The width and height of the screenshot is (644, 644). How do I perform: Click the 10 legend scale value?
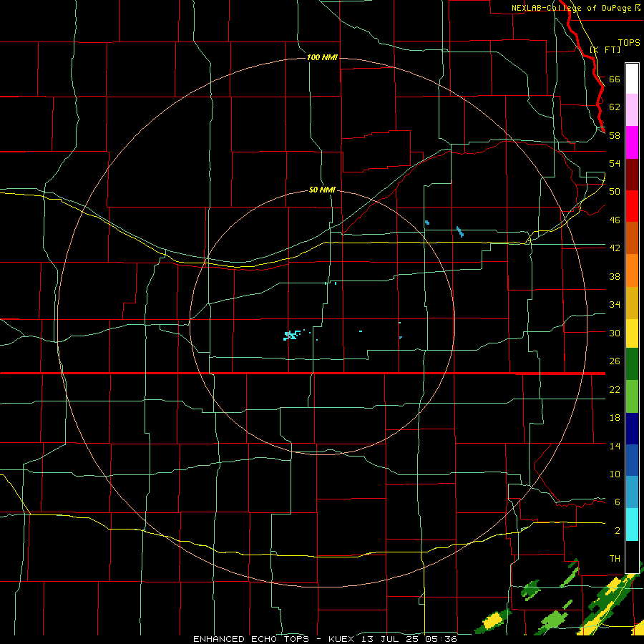click(x=615, y=474)
